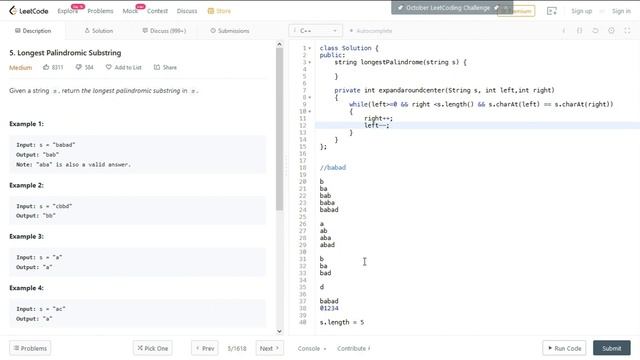Screen dimensions: 640x360
Task: Open the C++ language dropdown
Action: tap(315, 31)
